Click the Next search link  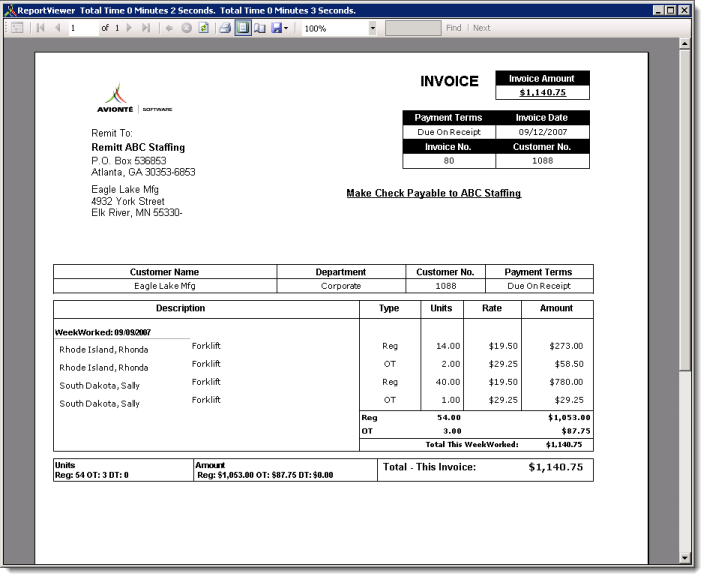point(481,28)
